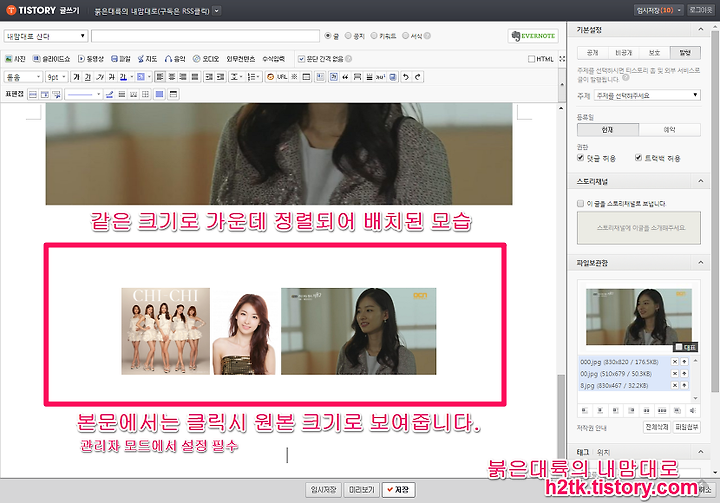Set visibility to 보호 protected
Viewport: 720px width, 503px height.
[x=654, y=53]
